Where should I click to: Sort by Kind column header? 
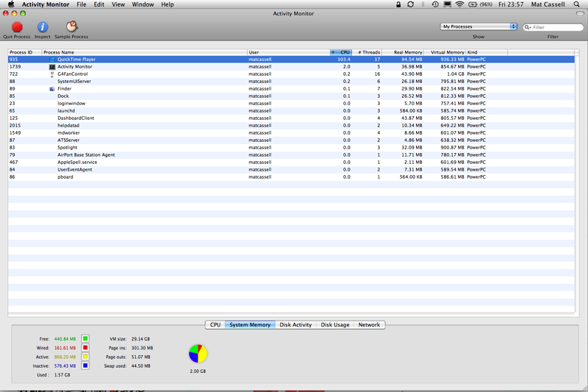click(x=487, y=52)
